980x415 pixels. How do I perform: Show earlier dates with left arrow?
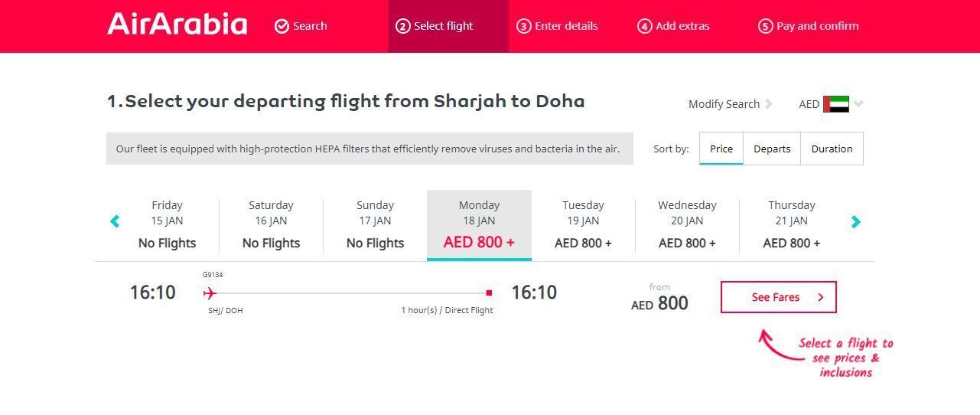[x=115, y=222]
